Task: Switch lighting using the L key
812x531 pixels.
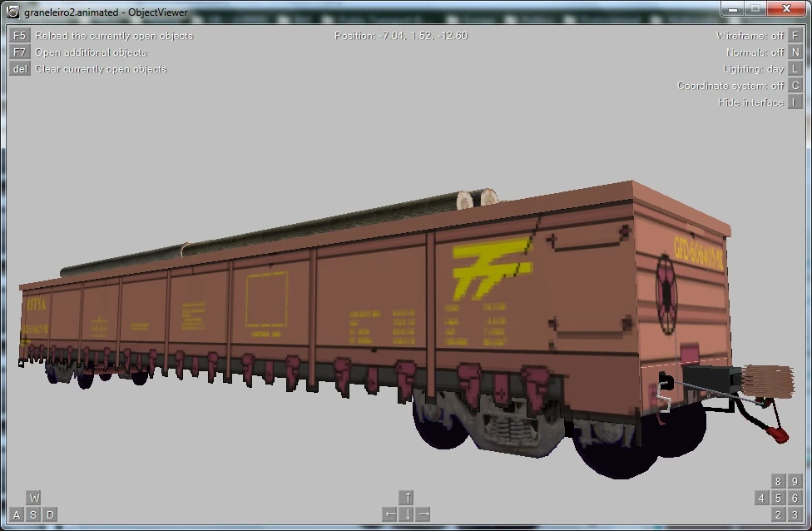Action: [x=795, y=69]
